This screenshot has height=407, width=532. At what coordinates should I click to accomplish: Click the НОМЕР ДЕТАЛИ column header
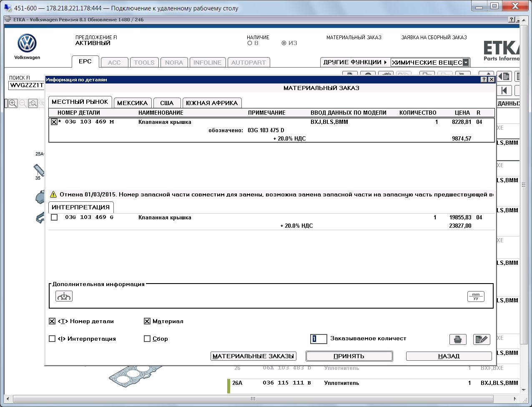[x=79, y=113]
